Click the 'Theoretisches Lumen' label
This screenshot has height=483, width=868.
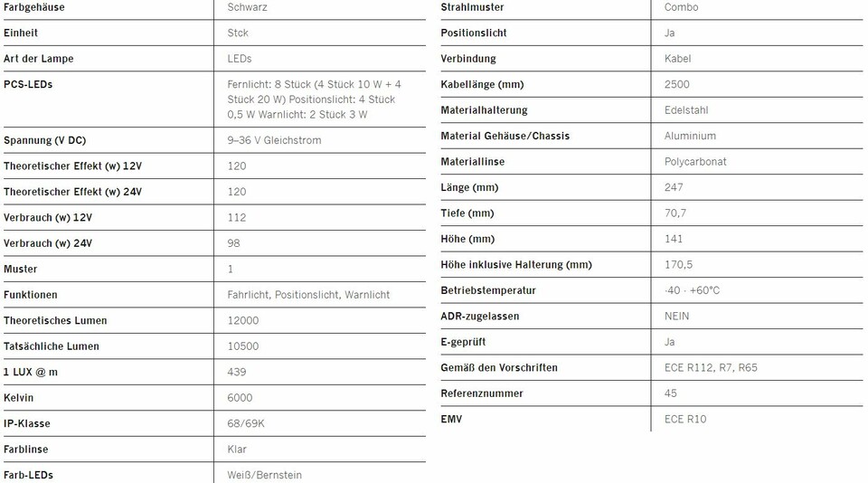[x=55, y=320]
